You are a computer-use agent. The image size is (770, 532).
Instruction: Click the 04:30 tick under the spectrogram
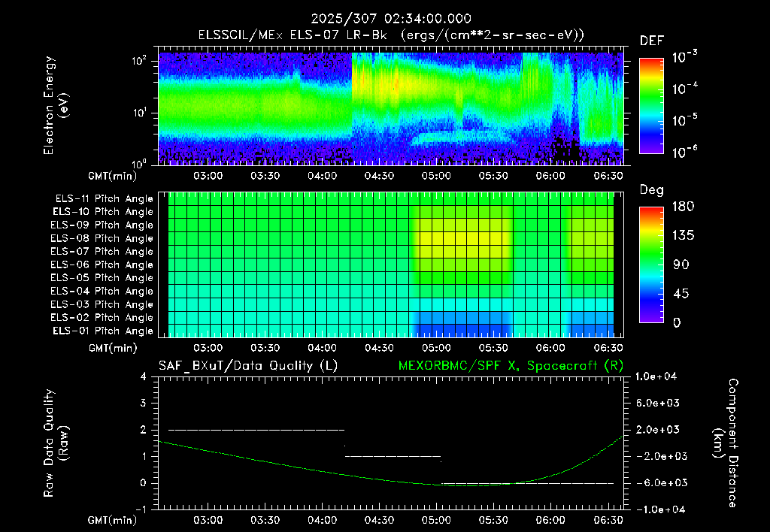point(379,176)
